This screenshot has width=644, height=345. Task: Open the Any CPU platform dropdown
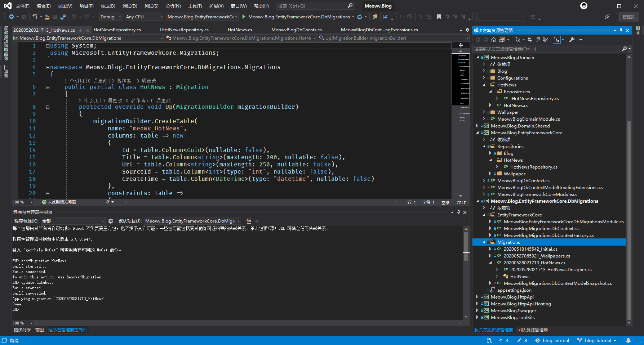tap(144, 17)
